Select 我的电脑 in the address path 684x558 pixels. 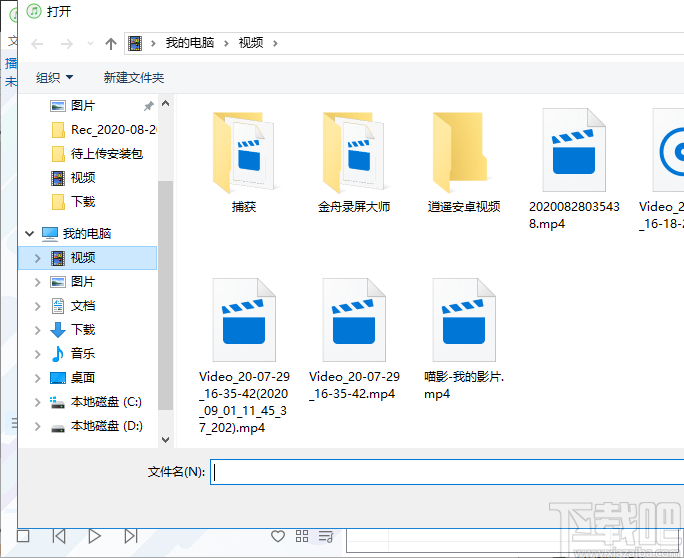190,43
